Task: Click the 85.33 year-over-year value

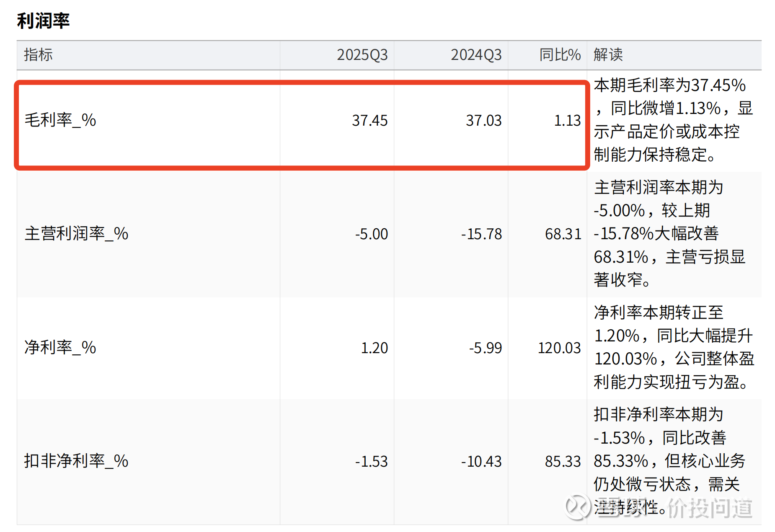Action: [563, 462]
